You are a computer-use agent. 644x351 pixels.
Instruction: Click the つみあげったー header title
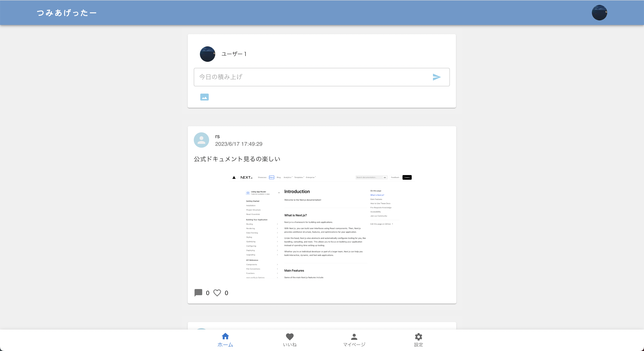pyautogui.click(x=67, y=13)
